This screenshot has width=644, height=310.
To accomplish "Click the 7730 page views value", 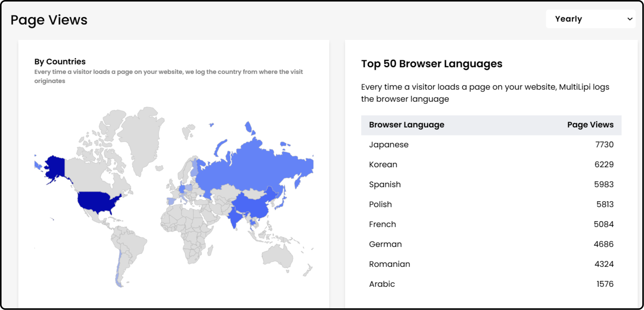I will click(x=604, y=145).
